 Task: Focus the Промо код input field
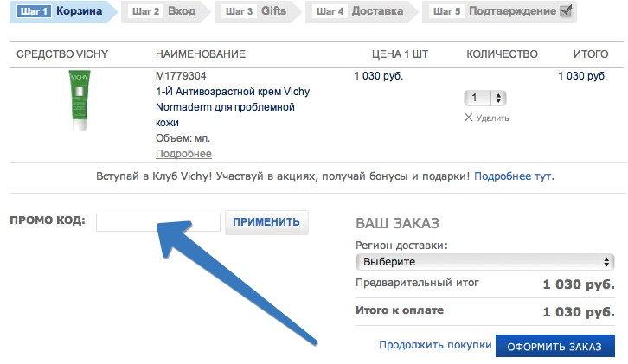pos(158,222)
